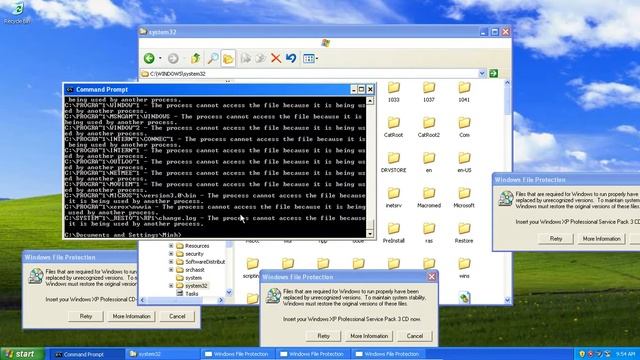Click More Information in right File Protection dialog

(x=601, y=239)
